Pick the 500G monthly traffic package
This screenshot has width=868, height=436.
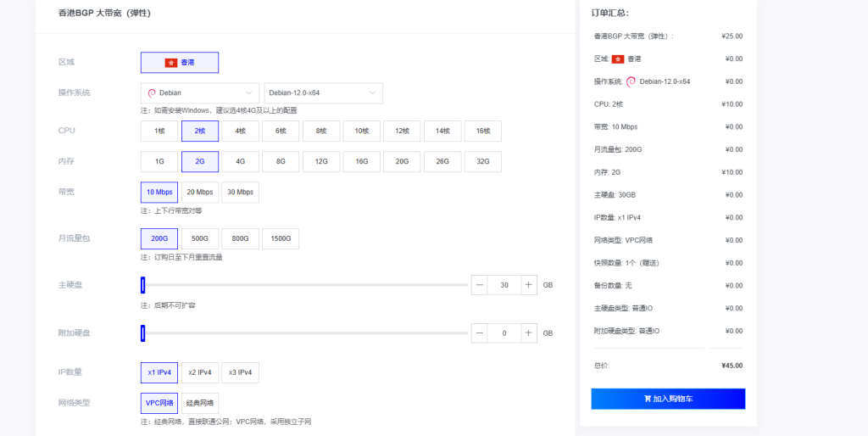coord(200,239)
